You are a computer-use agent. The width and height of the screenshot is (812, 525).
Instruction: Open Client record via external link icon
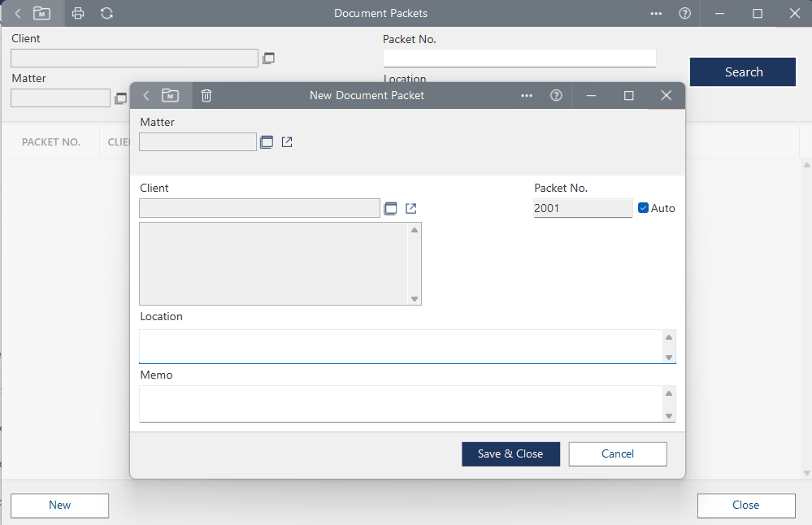[411, 209]
